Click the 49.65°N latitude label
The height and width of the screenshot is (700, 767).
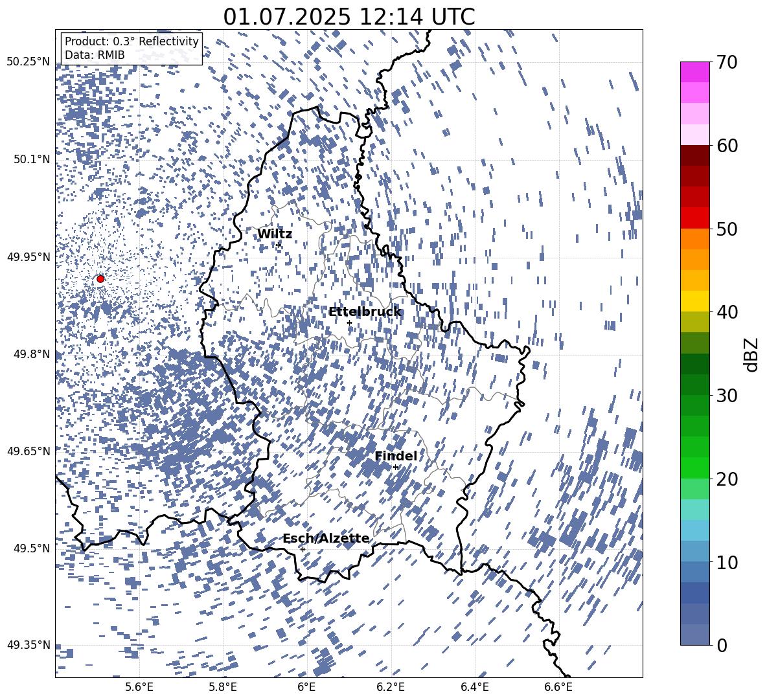pos(29,451)
